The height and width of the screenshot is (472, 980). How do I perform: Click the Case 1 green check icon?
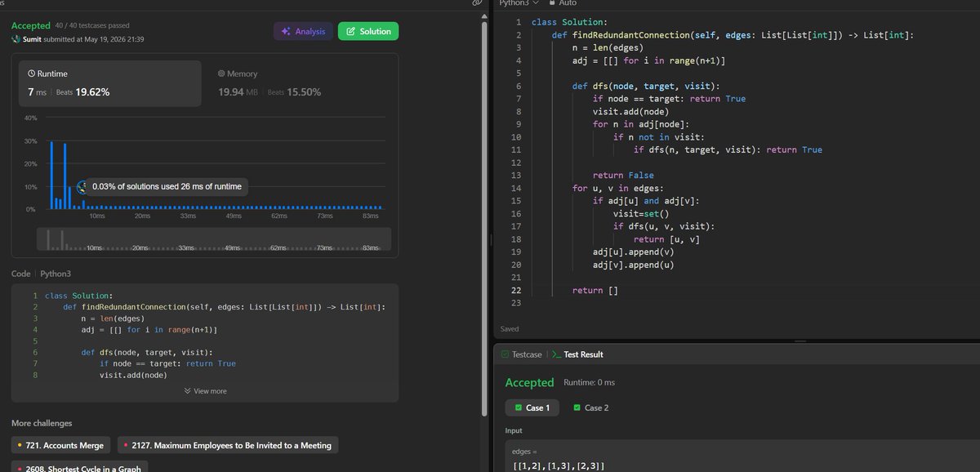[x=518, y=407]
